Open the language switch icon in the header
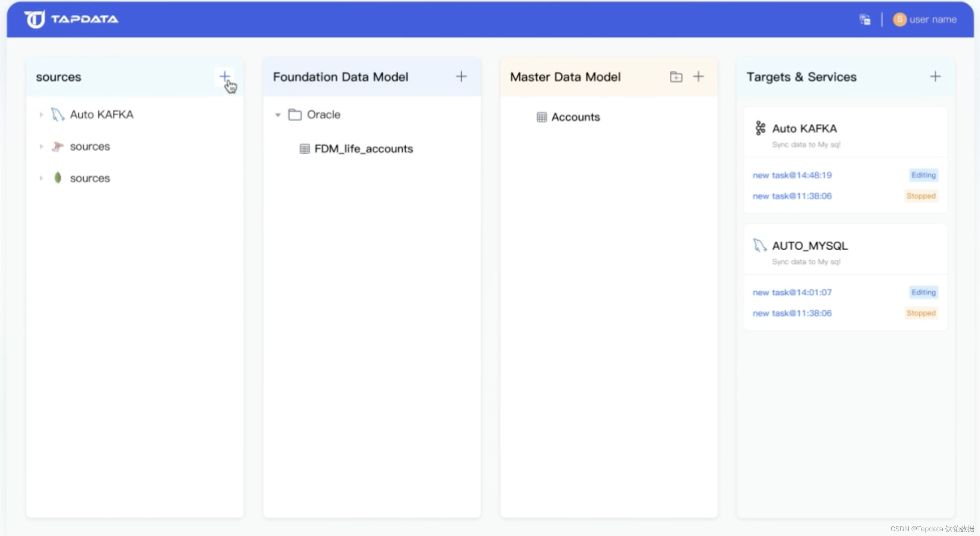 click(x=865, y=19)
